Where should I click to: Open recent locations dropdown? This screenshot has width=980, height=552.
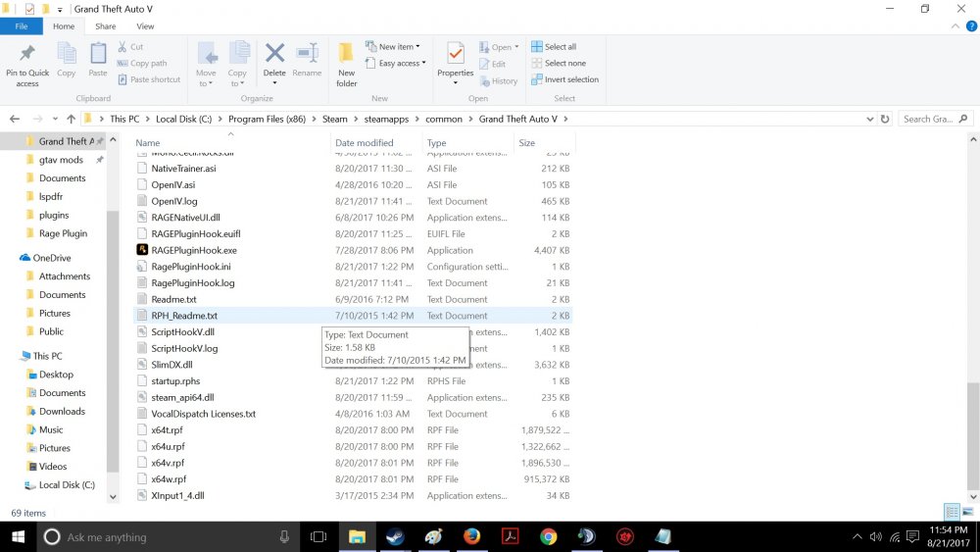(x=55, y=119)
